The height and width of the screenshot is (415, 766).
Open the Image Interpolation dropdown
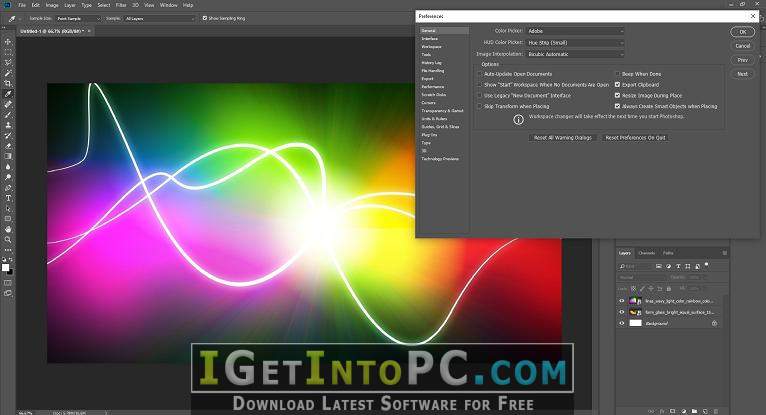tap(575, 54)
